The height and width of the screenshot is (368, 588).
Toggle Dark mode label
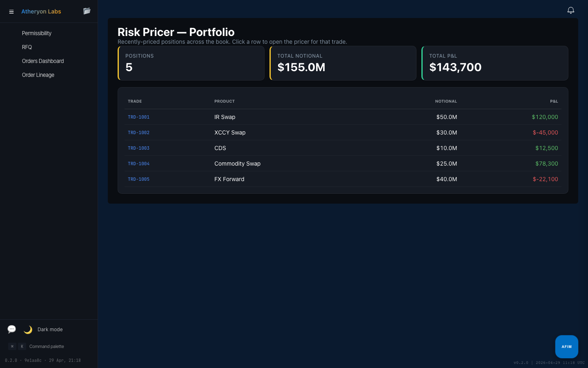50,330
